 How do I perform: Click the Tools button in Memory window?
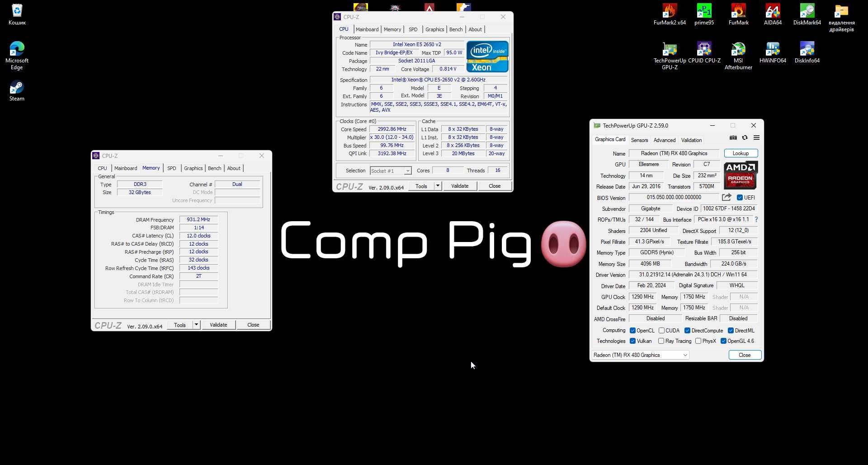click(180, 325)
